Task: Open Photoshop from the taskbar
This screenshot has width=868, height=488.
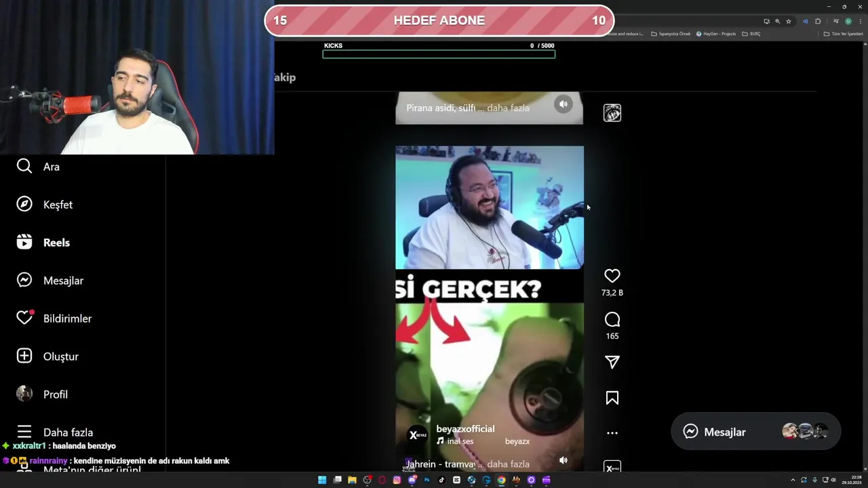Action: (x=427, y=480)
